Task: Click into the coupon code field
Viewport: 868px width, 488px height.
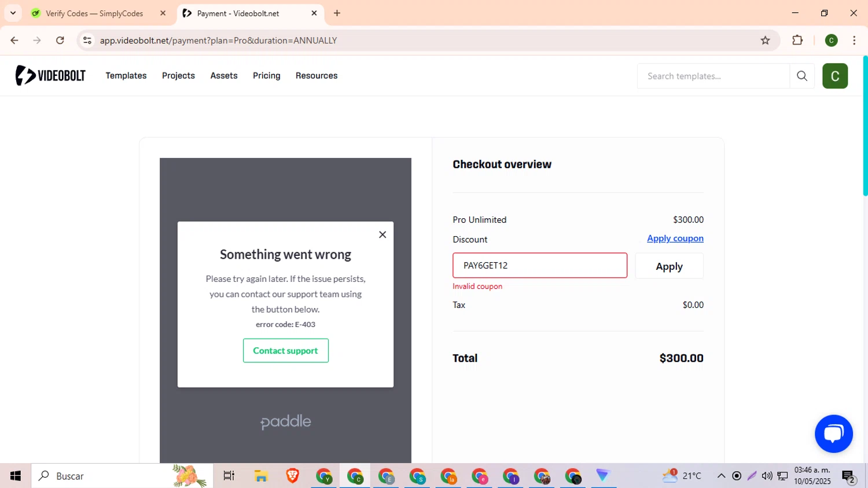Action: coord(540,265)
